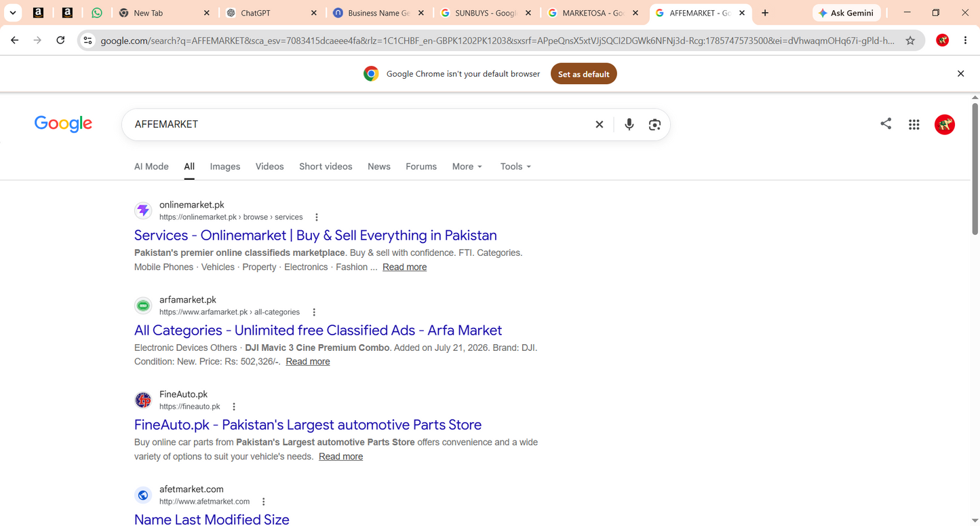
Task: Clear the search query
Action: point(600,124)
